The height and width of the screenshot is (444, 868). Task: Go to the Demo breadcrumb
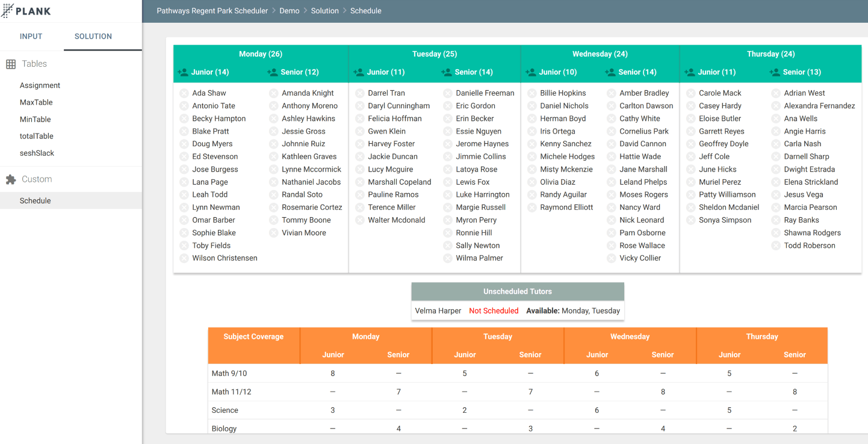(290, 11)
